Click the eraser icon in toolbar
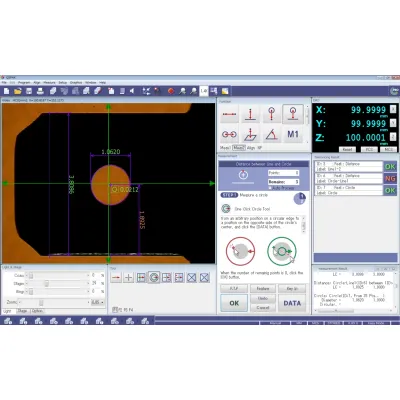Image resolution: width=400 pixels, height=400 pixels. (x=98, y=91)
